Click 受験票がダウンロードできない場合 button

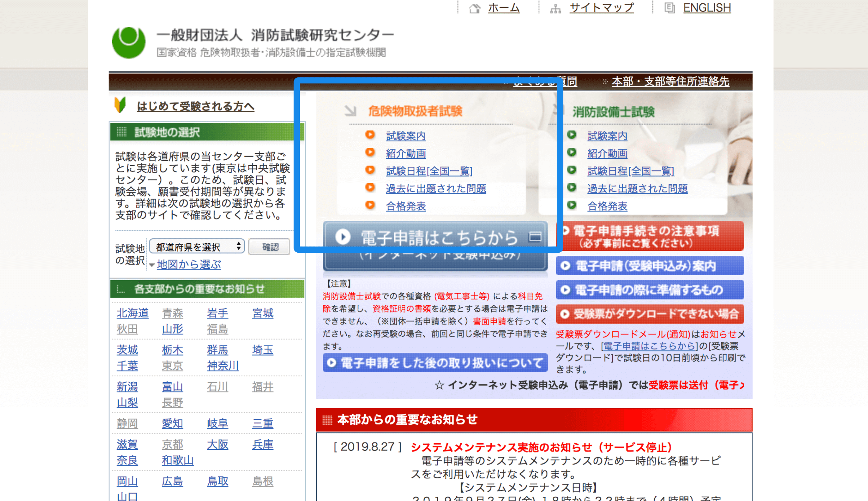(x=650, y=314)
